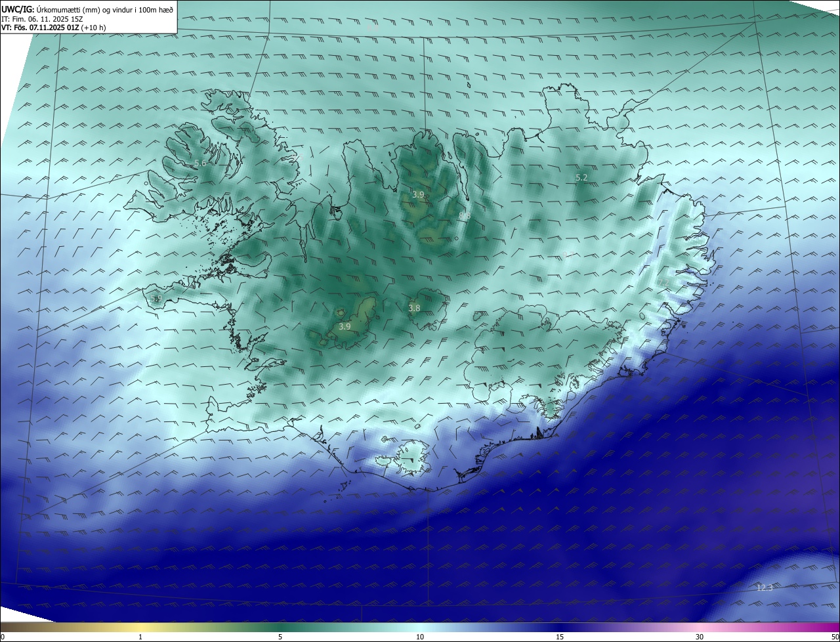Screen dimensions: 840x642
Task: Click the "UWC/IG: Úrkomumætti (mm)" title line
Action: (x=87, y=10)
